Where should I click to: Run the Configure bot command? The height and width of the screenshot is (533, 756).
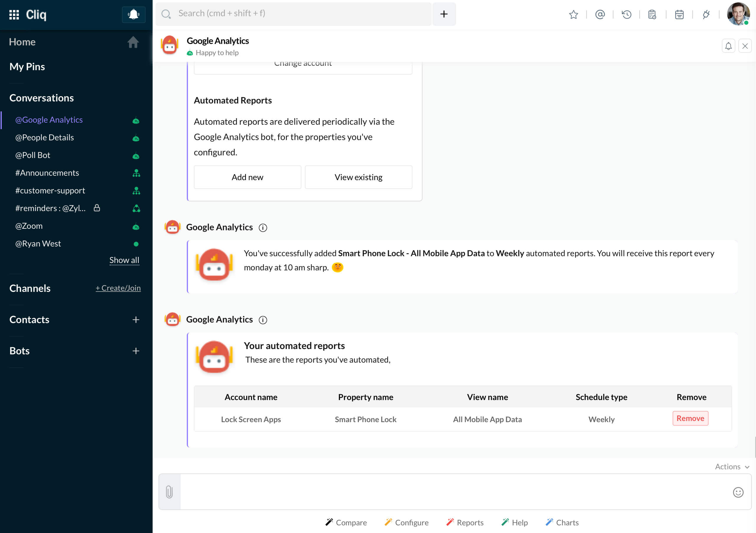(x=406, y=522)
